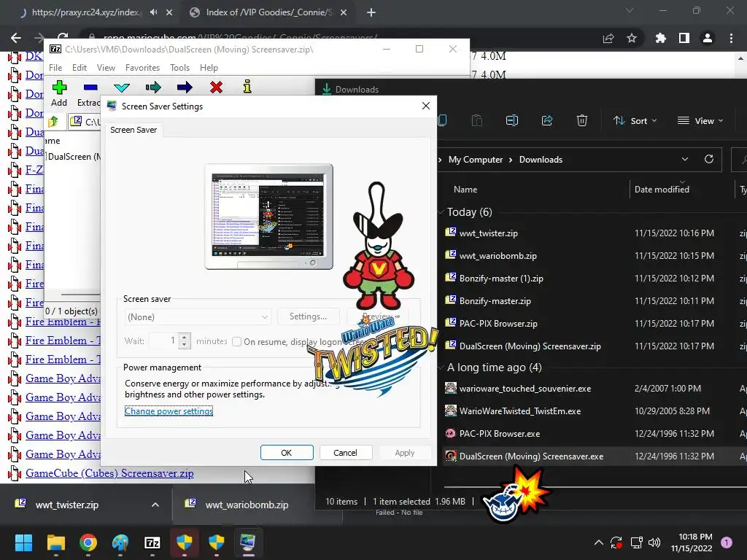Click the Share icon in Explorer toolbar
The width and height of the screenshot is (747, 560).
[547, 120]
